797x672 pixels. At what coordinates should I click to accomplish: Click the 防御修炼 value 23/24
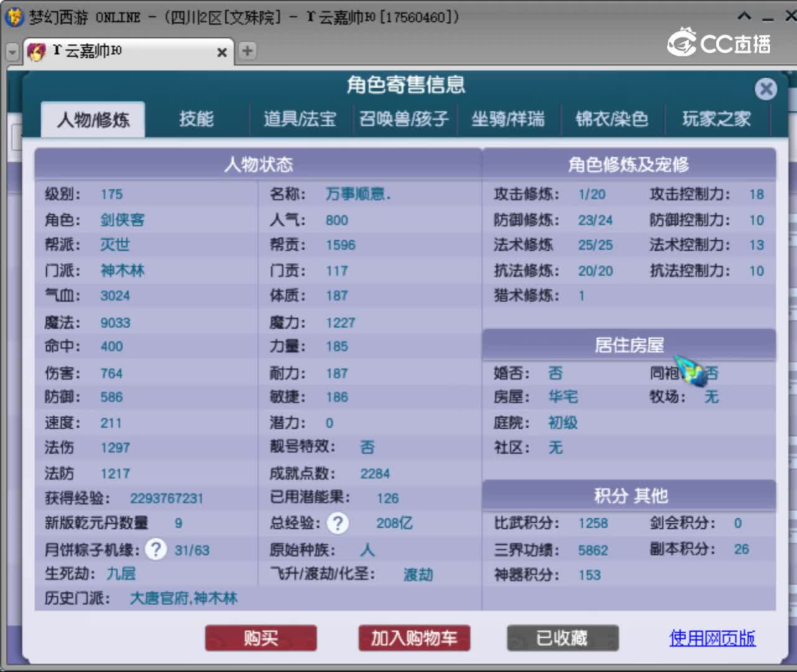595,220
